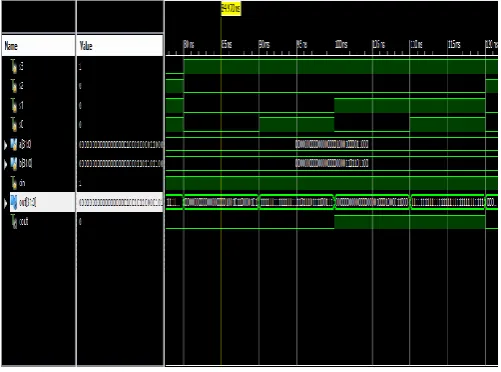
Task: Click the 100 ns ruler label
Action: [341, 44]
